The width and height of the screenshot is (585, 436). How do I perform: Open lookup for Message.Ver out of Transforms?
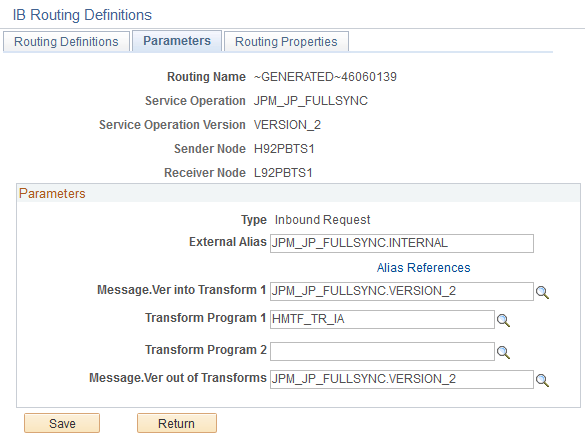(542, 380)
